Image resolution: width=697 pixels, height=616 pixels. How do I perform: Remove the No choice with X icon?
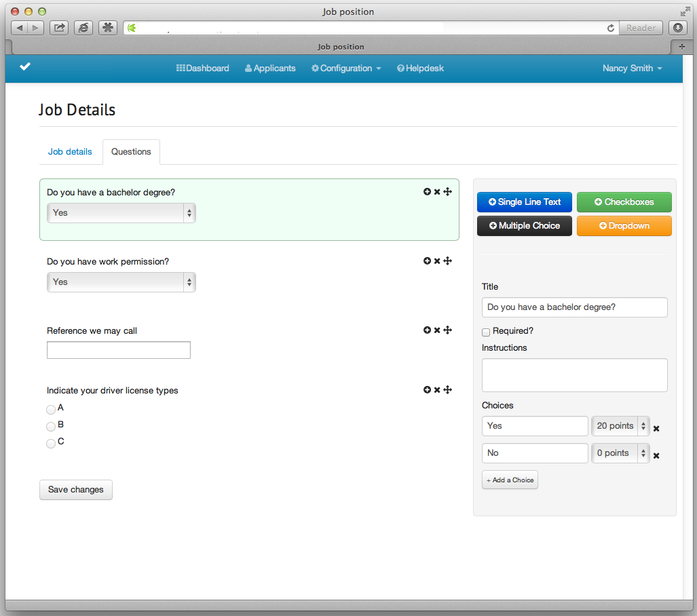click(x=656, y=456)
